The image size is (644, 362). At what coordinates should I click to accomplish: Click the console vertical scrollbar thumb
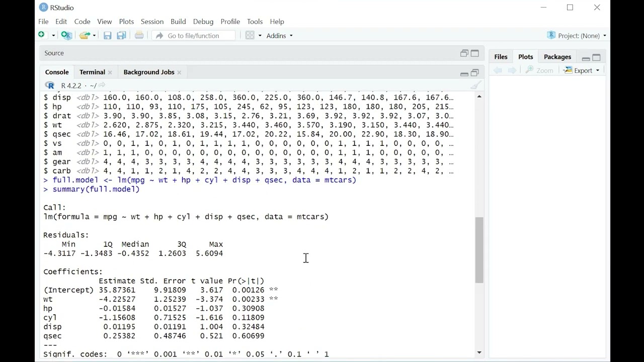479,250
